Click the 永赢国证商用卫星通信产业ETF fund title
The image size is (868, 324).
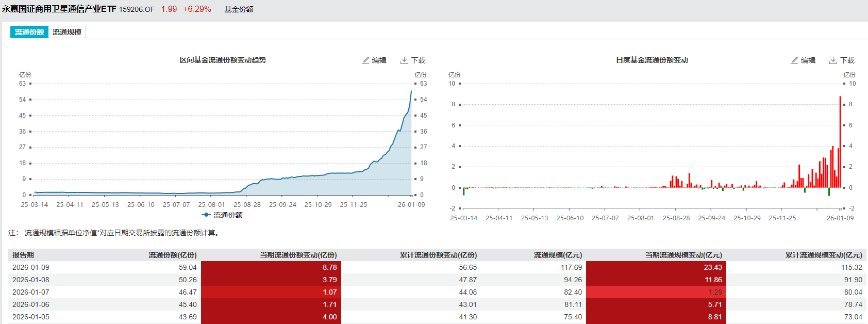59,9
